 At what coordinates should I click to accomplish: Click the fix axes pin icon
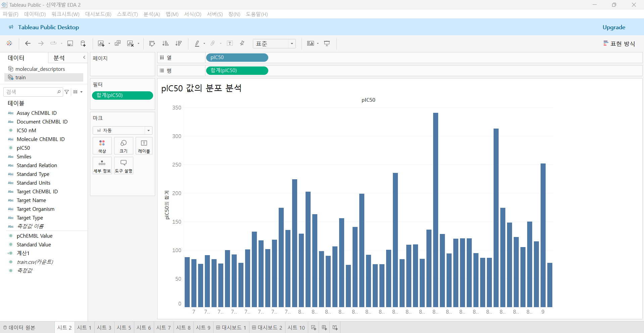[242, 43]
